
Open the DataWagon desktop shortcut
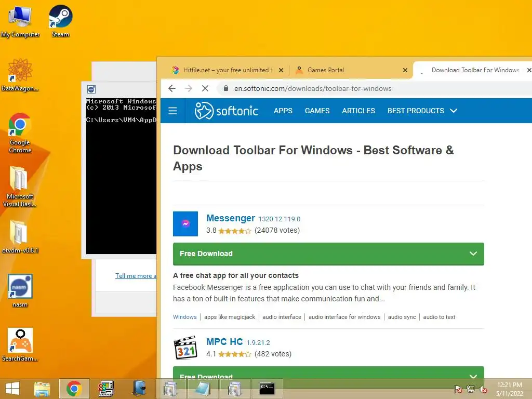20,75
